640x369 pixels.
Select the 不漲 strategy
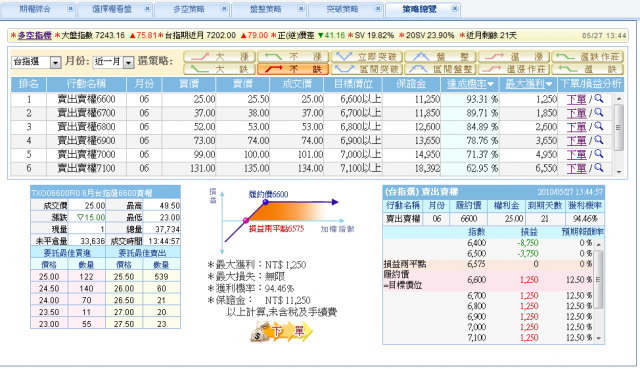(x=293, y=56)
